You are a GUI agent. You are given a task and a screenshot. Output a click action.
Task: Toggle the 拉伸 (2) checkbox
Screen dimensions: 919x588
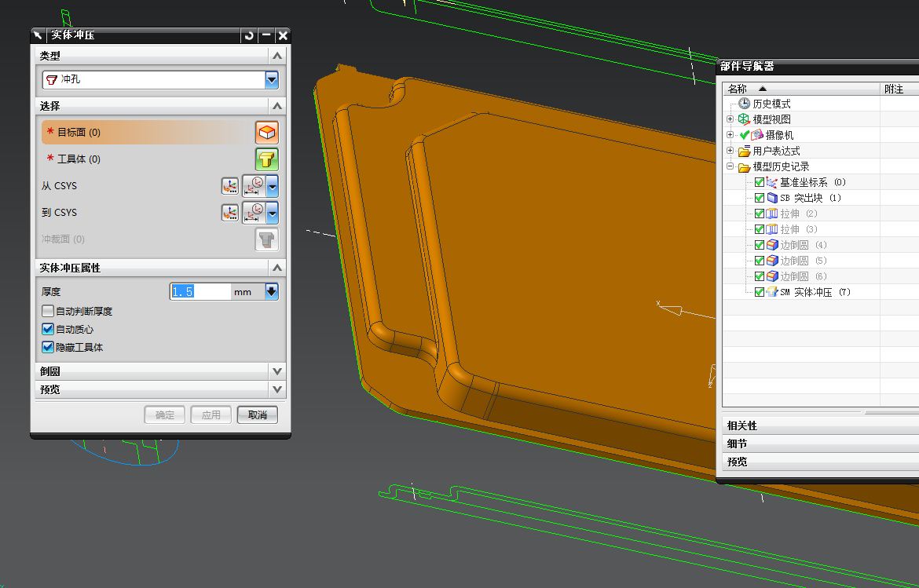(x=759, y=214)
